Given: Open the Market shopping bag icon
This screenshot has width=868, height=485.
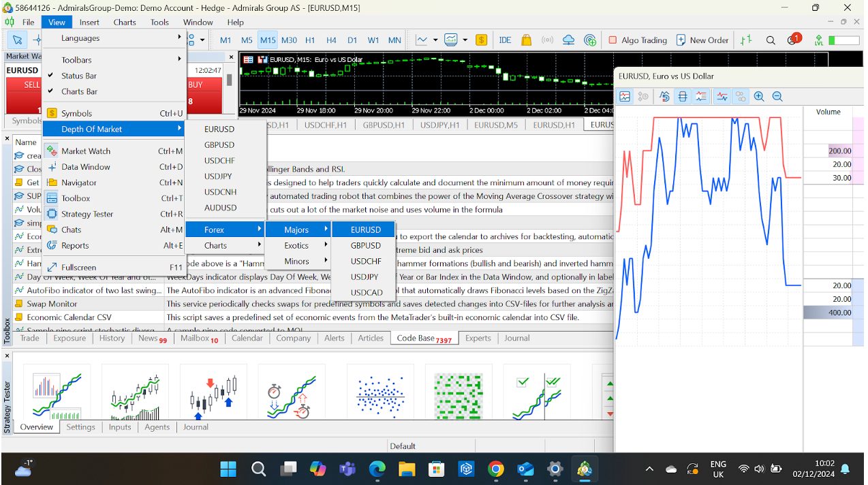Looking at the screenshot, I should click(x=526, y=40).
